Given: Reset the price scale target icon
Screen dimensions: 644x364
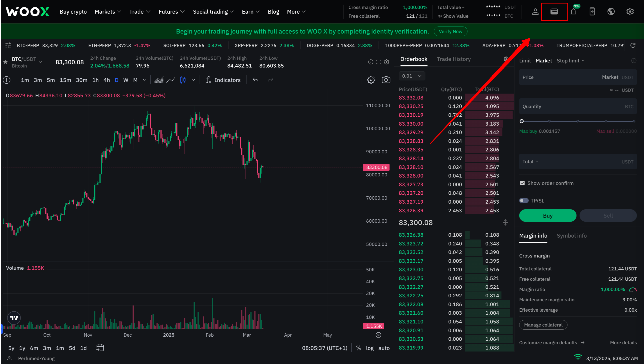Looking at the screenshot, I should (378, 335).
